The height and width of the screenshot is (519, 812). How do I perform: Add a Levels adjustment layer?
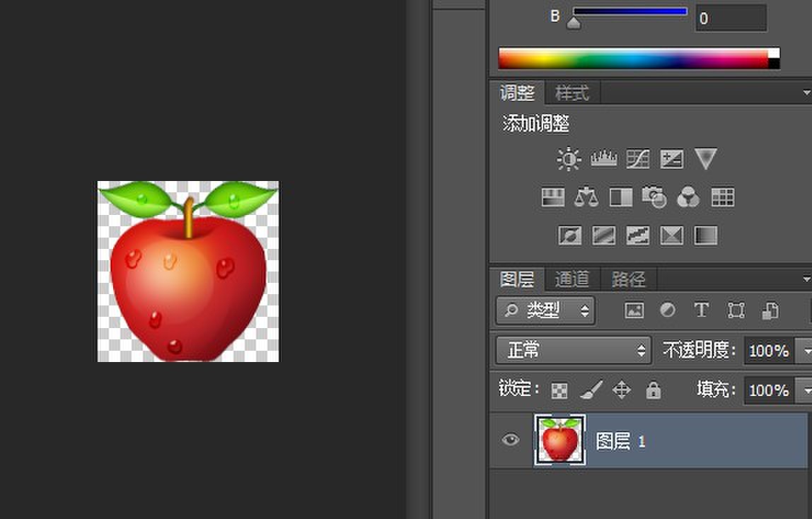(x=603, y=159)
